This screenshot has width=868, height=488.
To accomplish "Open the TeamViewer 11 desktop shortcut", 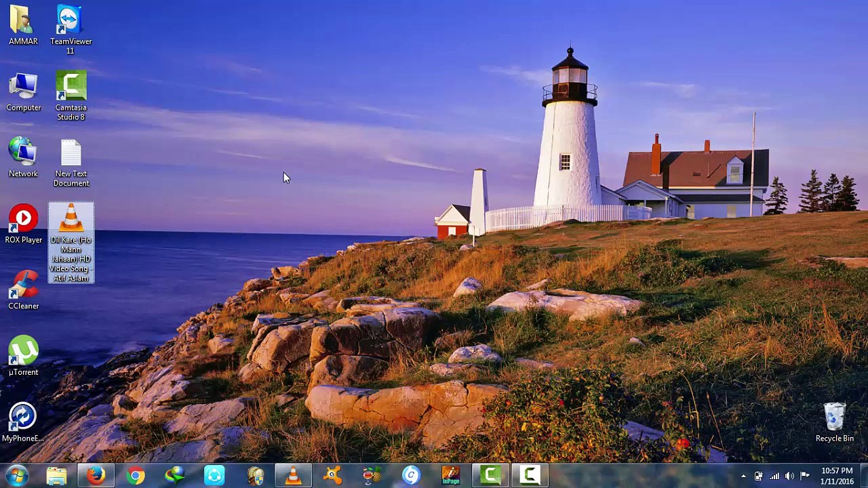I will point(71,22).
